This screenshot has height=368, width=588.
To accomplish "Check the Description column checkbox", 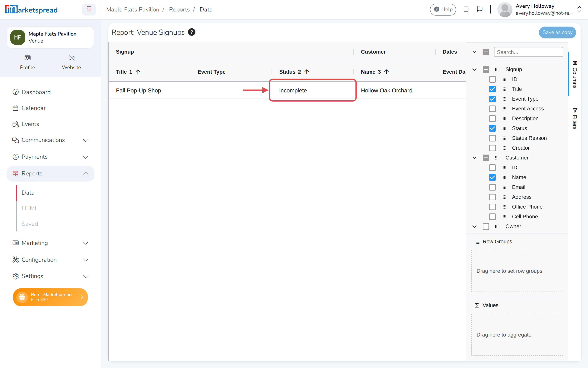I will pos(492,119).
